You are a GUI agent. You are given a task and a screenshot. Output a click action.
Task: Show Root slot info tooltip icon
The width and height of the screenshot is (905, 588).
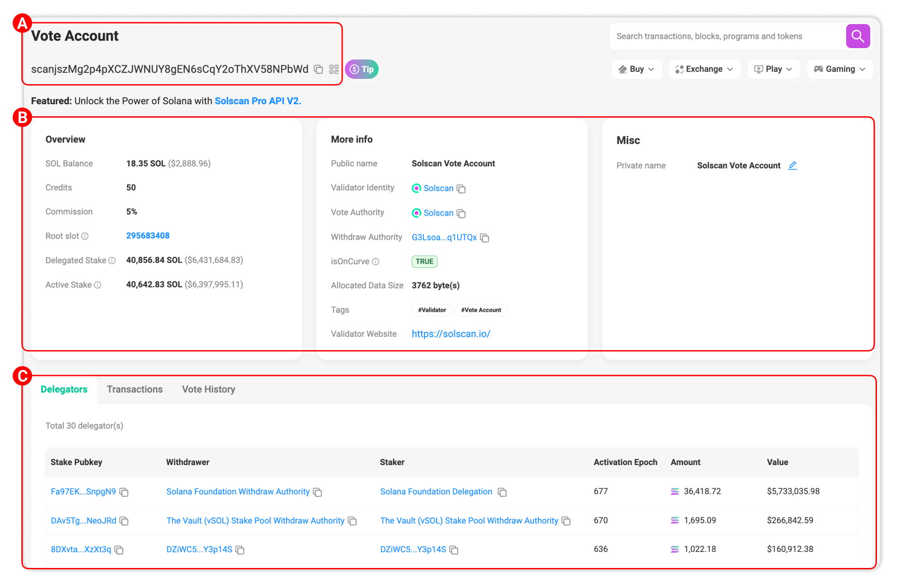point(85,236)
